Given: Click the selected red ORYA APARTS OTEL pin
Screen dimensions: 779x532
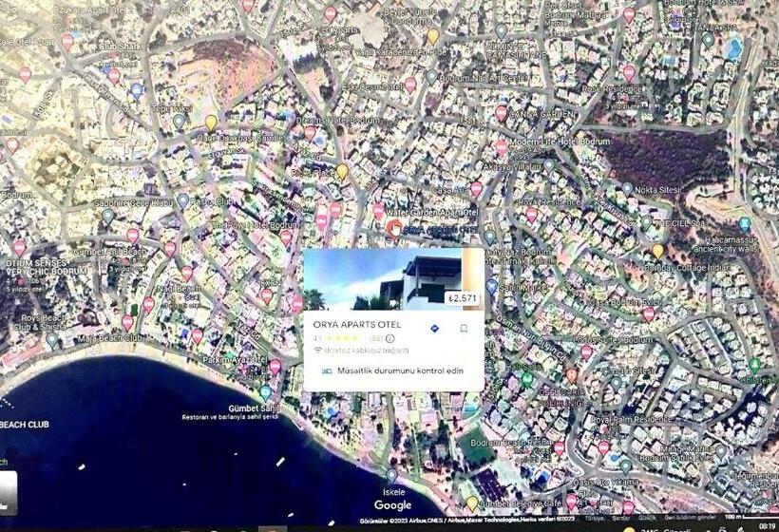Looking at the screenshot, I should [x=394, y=230].
